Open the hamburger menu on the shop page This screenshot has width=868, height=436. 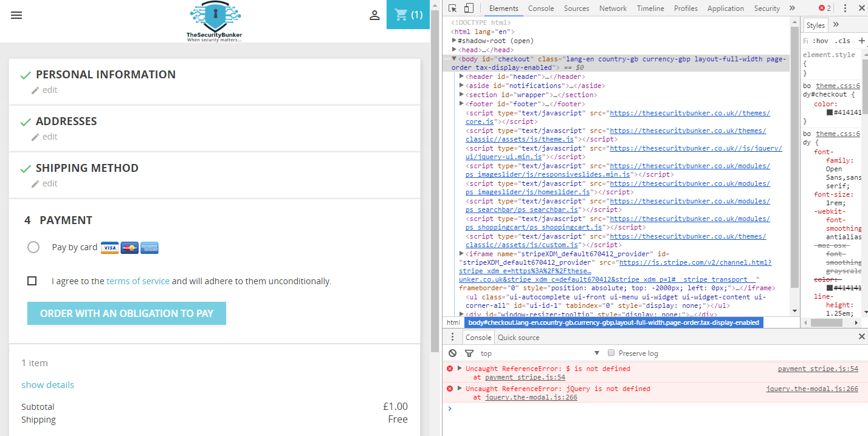(x=16, y=15)
